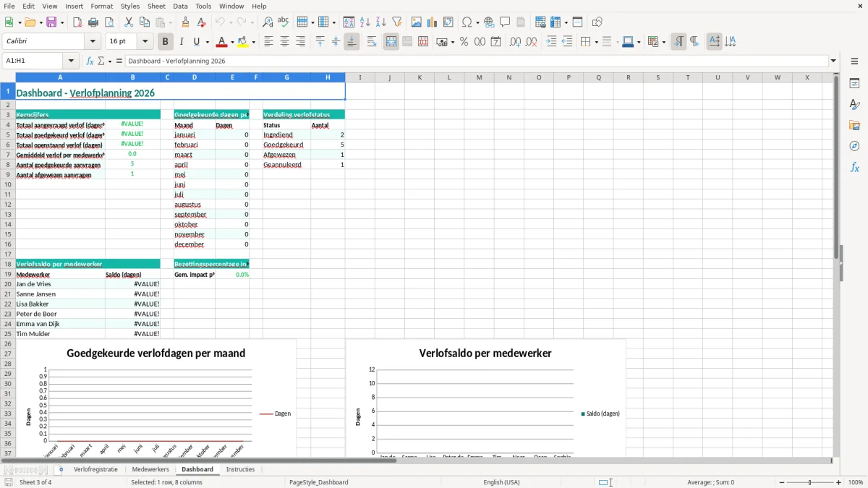This screenshot has width=868, height=488.
Task: Open Borders dropdown arrow
Action: pos(595,42)
